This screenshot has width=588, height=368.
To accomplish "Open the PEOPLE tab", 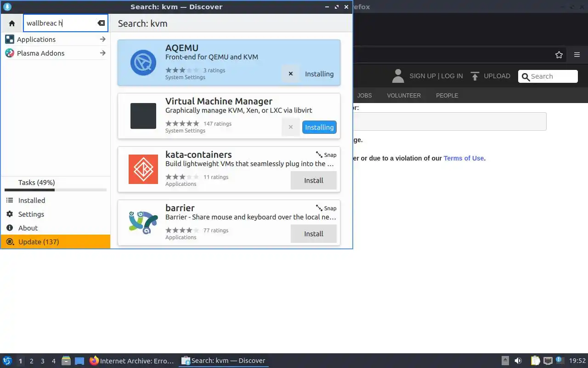I will [447, 96].
